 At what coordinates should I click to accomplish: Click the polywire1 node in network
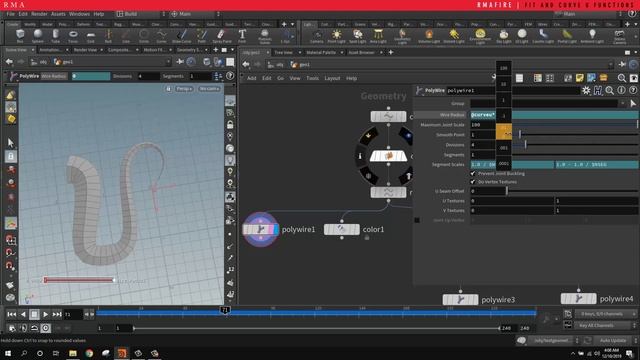(x=261, y=229)
